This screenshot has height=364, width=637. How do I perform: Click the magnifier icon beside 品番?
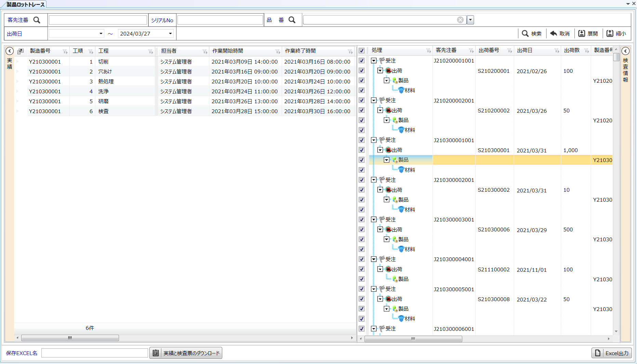pyautogui.click(x=292, y=20)
